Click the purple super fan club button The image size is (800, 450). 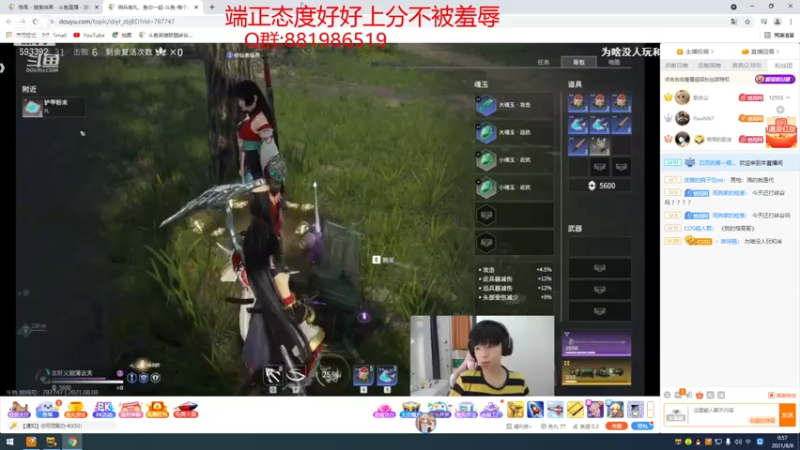point(774,79)
